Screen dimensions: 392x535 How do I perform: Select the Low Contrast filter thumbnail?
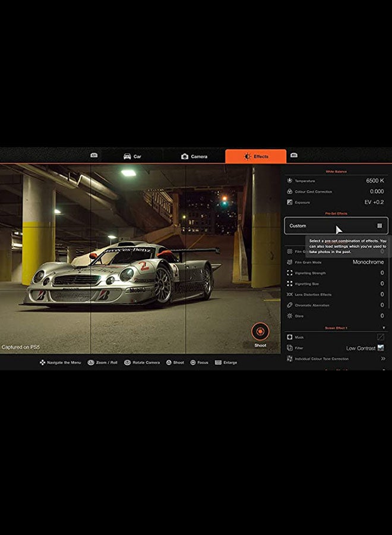coord(381,348)
